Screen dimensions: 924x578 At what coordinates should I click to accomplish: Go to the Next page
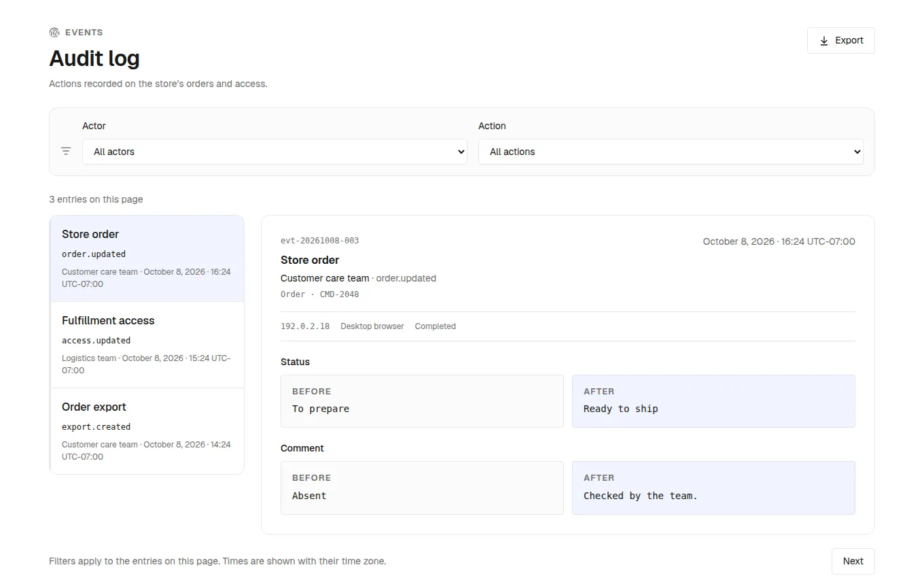pos(853,561)
